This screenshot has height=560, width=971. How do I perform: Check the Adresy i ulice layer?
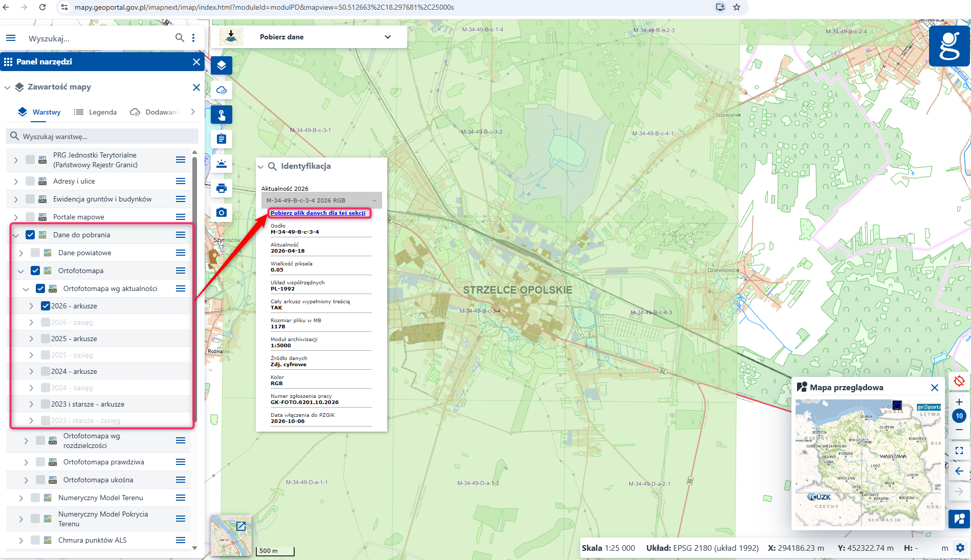tap(30, 181)
